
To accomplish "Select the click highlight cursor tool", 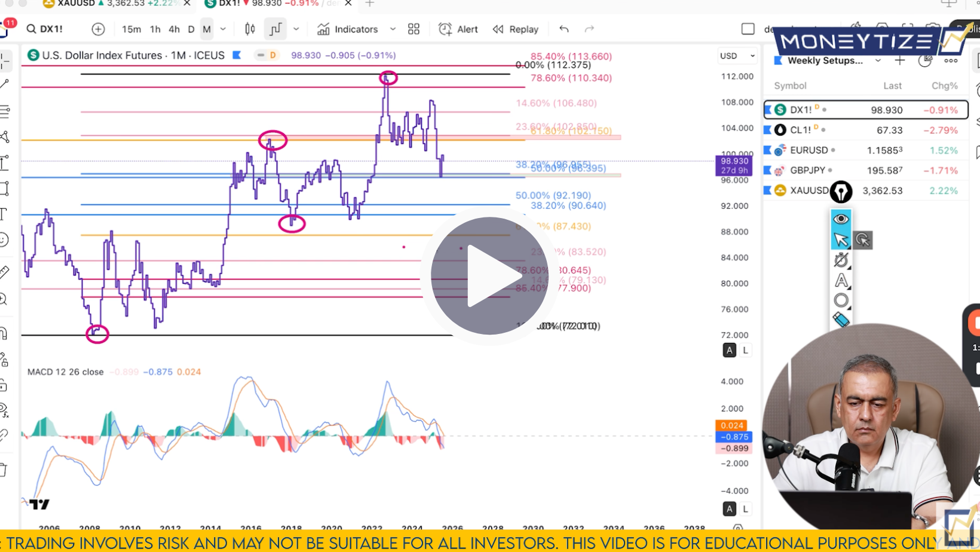I will [x=862, y=240].
